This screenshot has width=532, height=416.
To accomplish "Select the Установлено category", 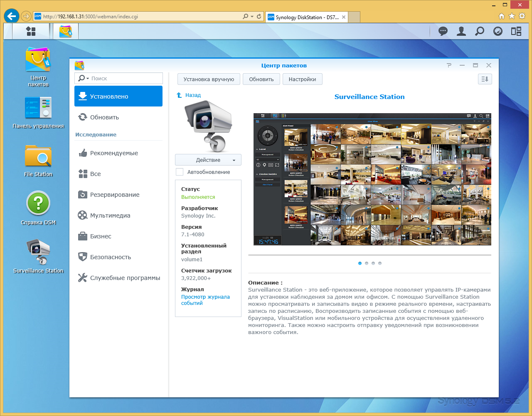I will click(x=118, y=96).
